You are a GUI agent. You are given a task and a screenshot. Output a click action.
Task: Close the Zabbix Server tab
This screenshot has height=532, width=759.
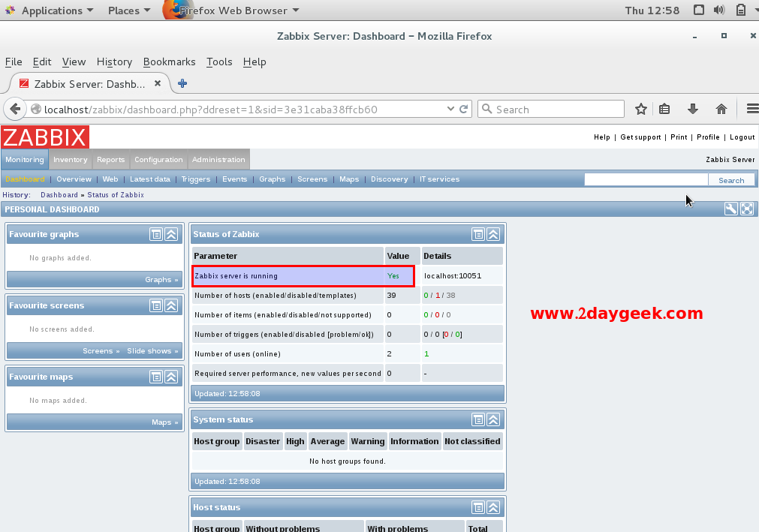(x=158, y=83)
